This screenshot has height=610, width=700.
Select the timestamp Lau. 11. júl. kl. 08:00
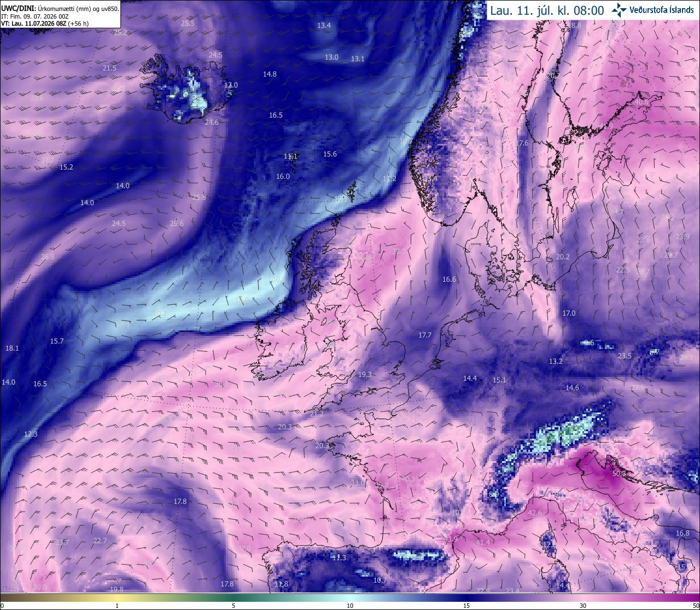(547, 10)
